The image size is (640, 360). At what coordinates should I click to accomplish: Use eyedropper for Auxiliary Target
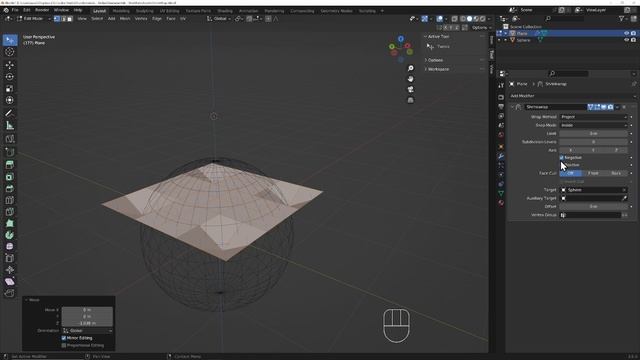point(624,198)
